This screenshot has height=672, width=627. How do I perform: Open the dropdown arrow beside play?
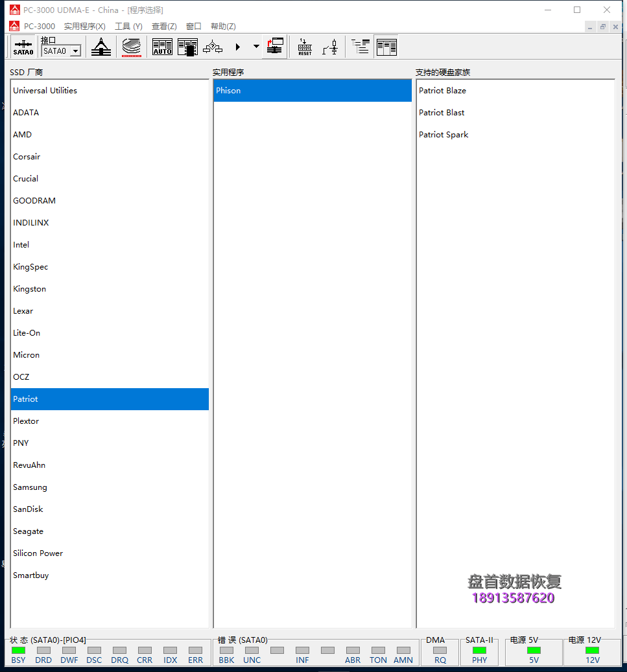click(256, 46)
